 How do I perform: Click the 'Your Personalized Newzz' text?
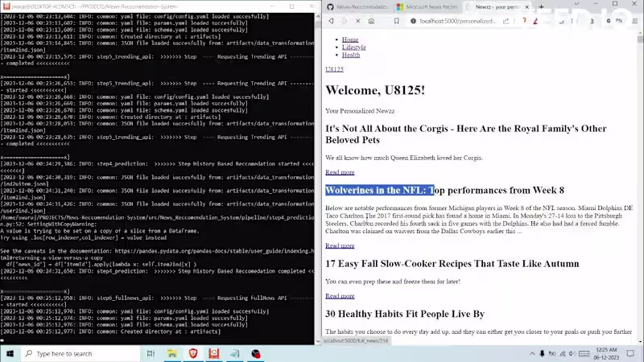point(360,111)
